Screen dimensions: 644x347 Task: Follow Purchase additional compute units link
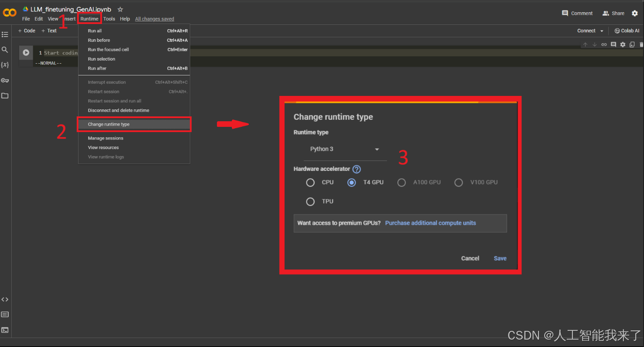430,223
